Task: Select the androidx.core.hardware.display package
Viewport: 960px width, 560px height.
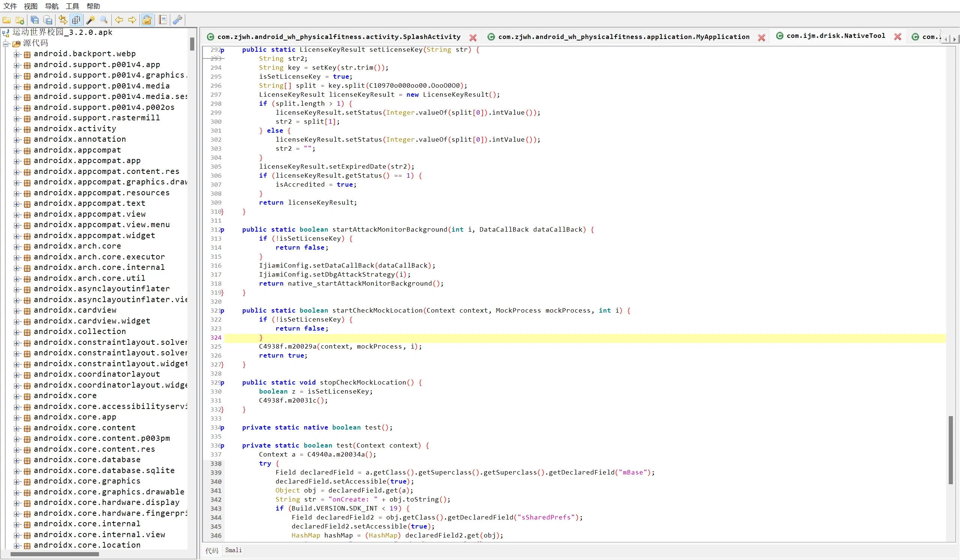Action: pos(106,503)
